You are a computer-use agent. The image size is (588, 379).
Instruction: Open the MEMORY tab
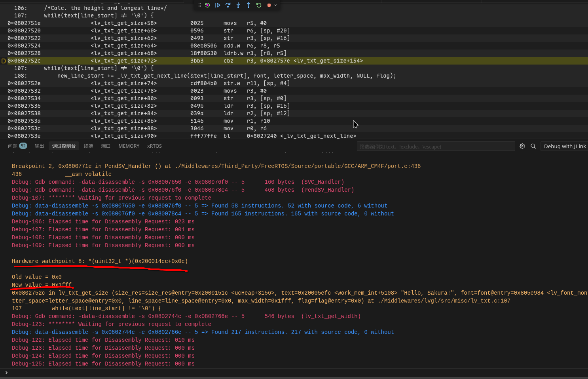(x=129, y=146)
